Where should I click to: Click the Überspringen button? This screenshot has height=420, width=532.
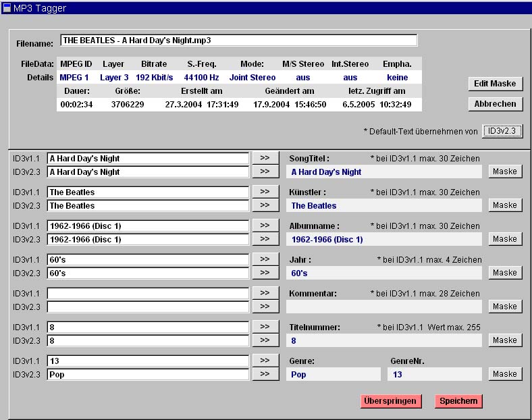391,401
